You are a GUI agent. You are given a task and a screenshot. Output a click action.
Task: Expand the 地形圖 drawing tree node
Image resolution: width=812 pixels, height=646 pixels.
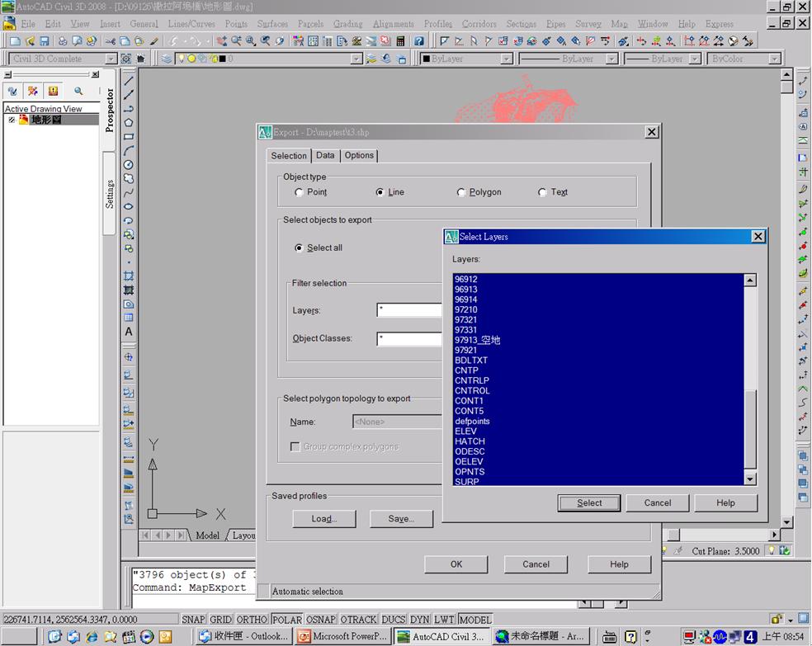[12, 120]
